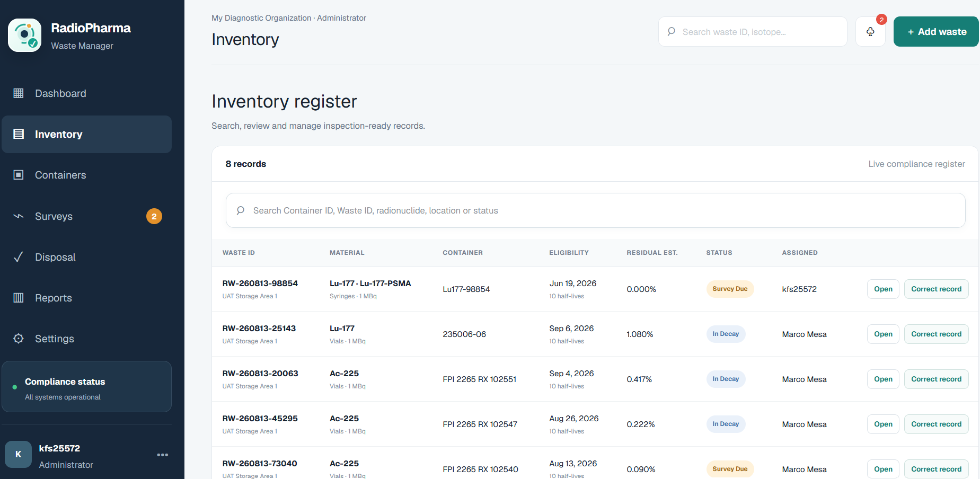This screenshot has width=980, height=479.
Task: Select Inventory in the sidebar
Action: 87,134
